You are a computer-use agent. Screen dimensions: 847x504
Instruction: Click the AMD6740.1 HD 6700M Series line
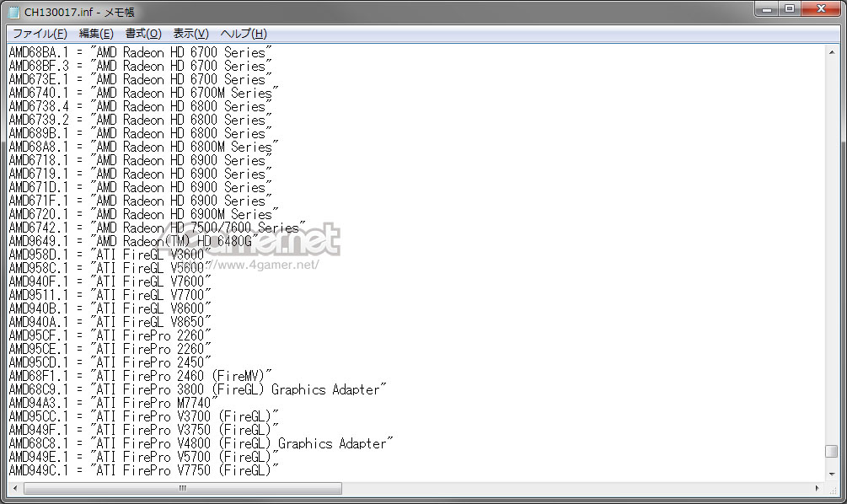(143, 93)
